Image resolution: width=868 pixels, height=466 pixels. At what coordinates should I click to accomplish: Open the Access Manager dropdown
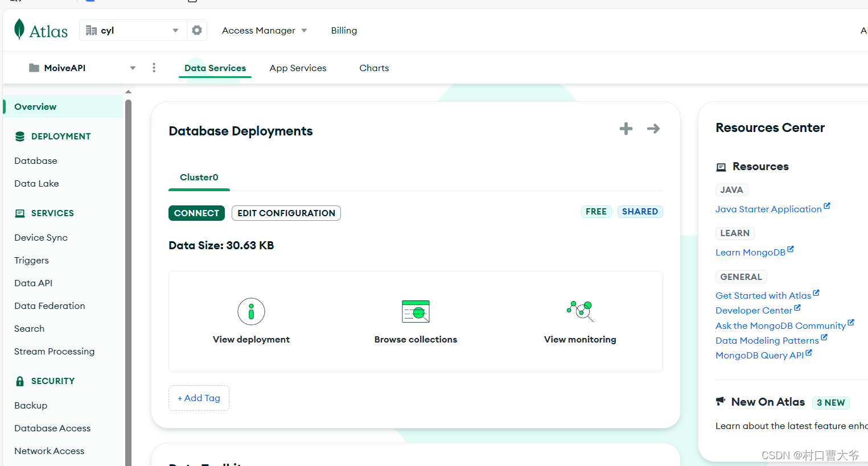coord(265,31)
